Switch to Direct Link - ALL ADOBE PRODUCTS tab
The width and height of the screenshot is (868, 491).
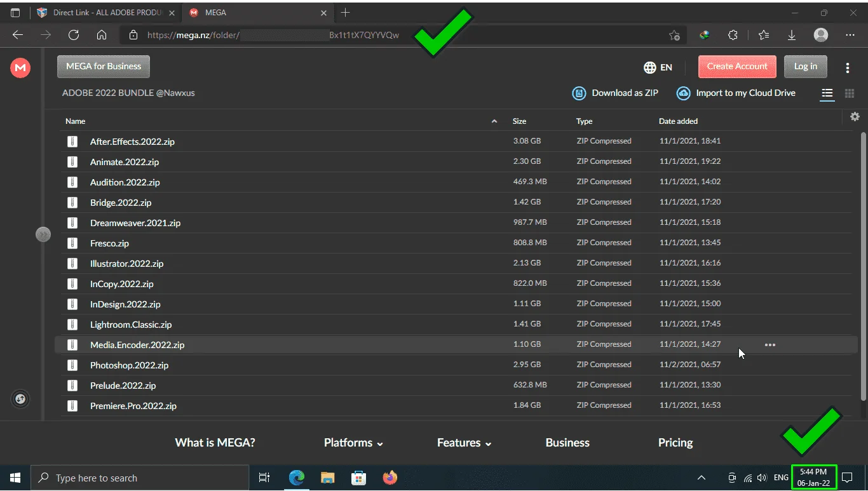(x=106, y=13)
